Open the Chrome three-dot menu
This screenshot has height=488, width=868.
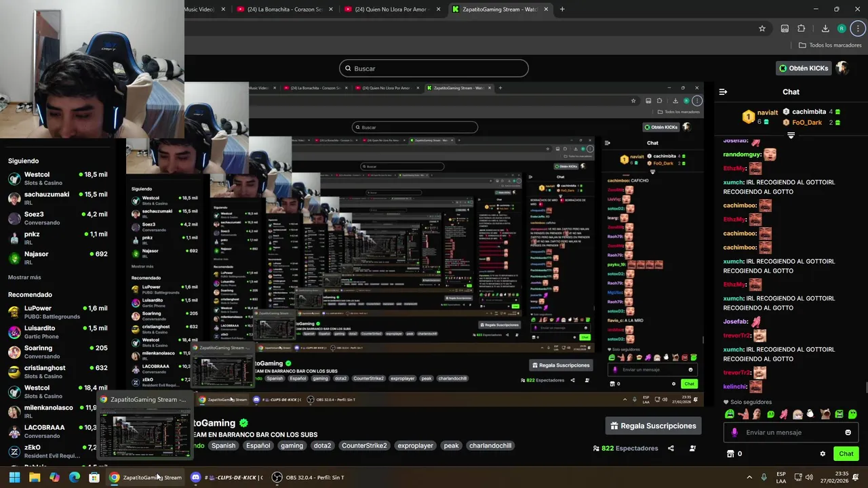coord(859,28)
